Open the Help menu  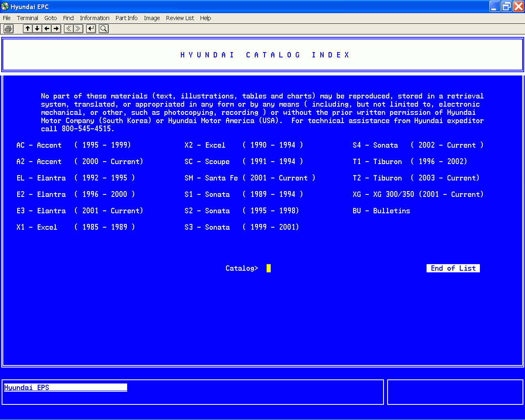coord(205,18)
